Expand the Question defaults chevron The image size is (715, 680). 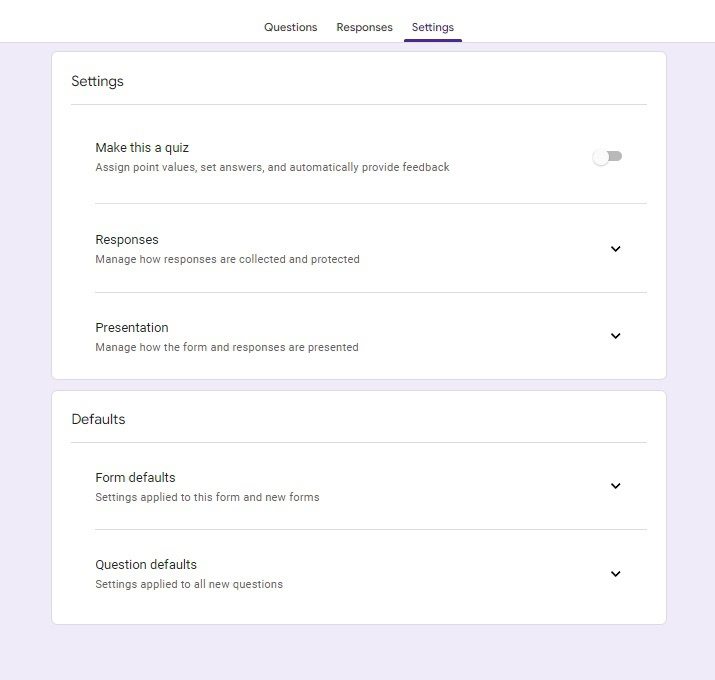click(615, 574)
